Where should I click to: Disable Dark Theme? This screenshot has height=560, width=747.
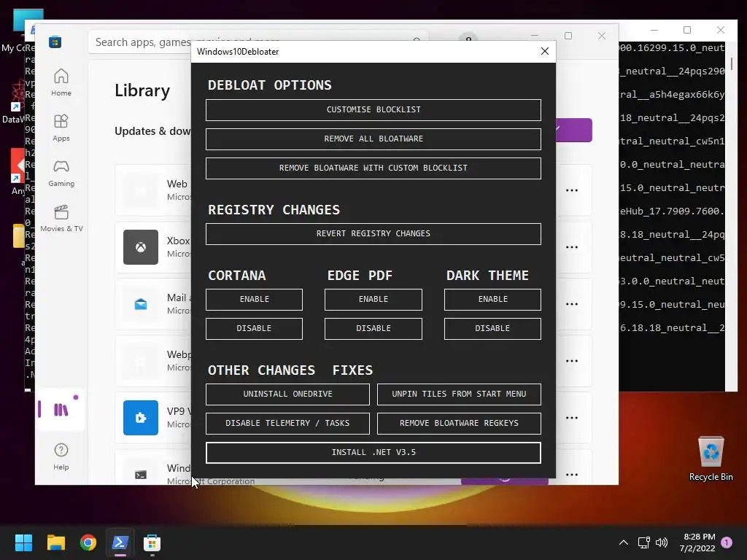(x=492, y=328)
